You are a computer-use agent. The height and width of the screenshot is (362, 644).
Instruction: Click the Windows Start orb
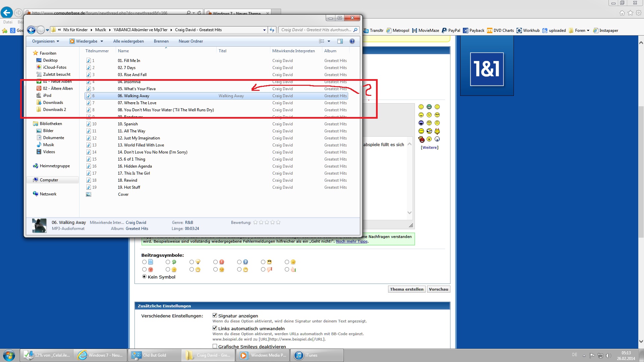pos(9,355)
